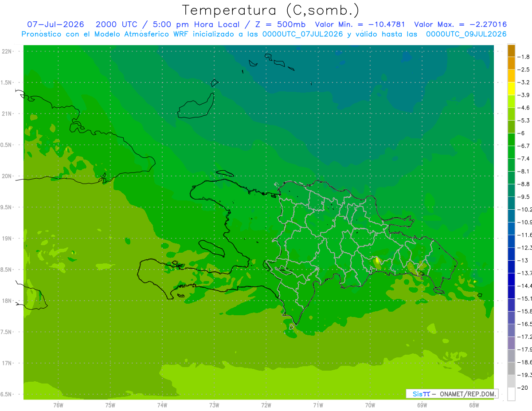This screenshot has height=411, width=532.
Task: Click the "-5.3" legend value
Action: 524,121
